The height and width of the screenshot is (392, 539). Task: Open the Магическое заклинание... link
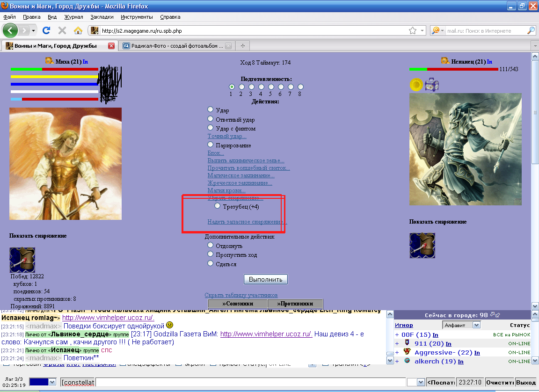[241, 175]
